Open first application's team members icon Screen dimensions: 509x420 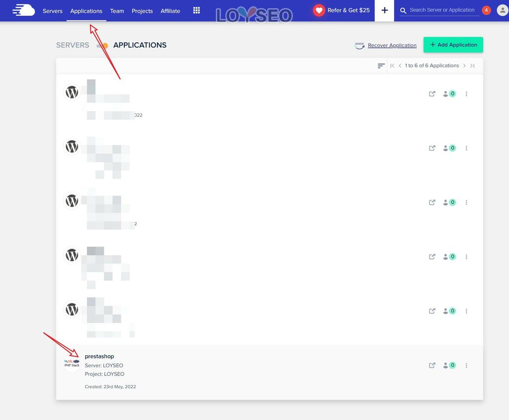[x=449, y=94]
